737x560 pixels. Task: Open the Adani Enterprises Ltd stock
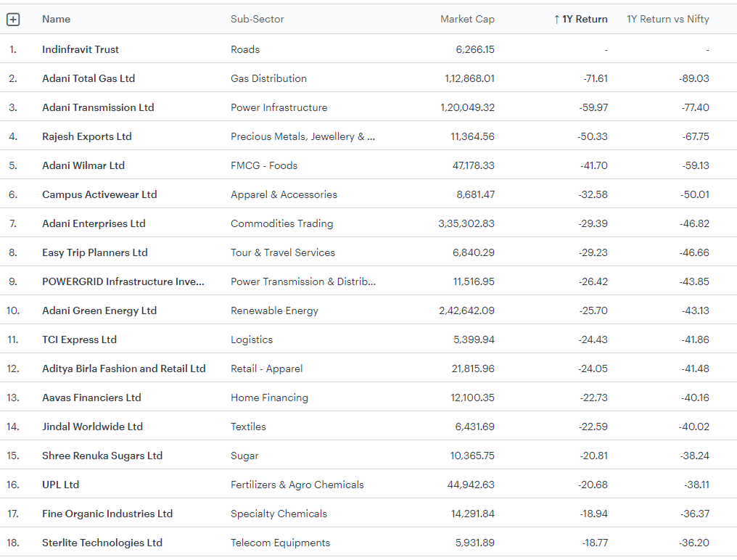coord(94,224)
